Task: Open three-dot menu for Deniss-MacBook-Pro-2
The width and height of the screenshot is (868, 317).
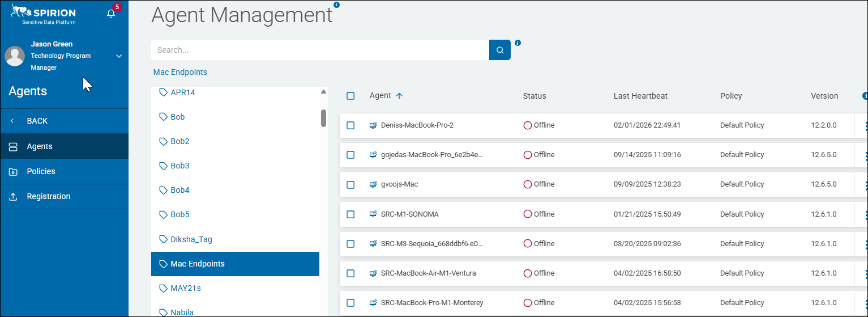Action: point(865,126)
